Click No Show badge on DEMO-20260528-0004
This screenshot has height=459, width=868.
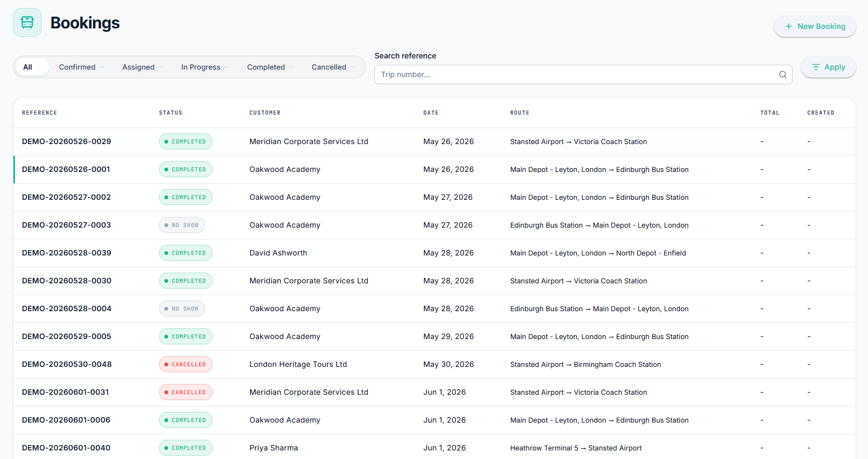(x=182, y=308)
